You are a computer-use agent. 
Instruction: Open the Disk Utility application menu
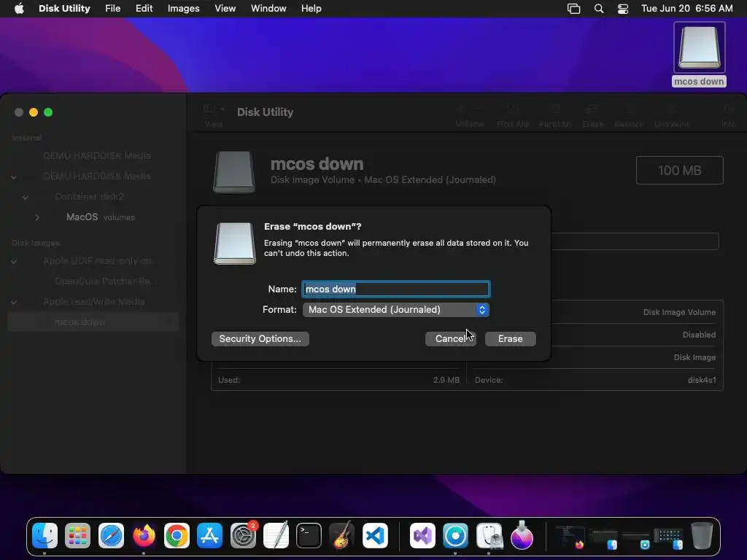64,9
